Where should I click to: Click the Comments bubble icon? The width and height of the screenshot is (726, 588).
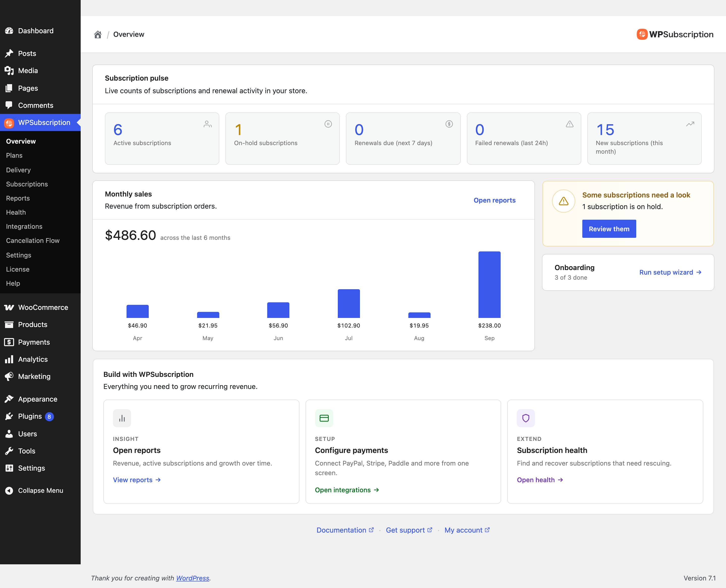click(x=9, y=105)
